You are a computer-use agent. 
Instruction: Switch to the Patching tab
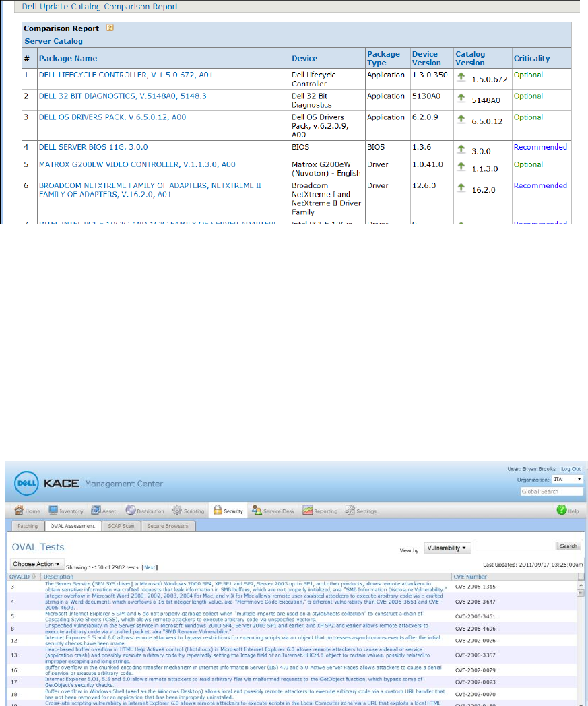tap(28, 526)
